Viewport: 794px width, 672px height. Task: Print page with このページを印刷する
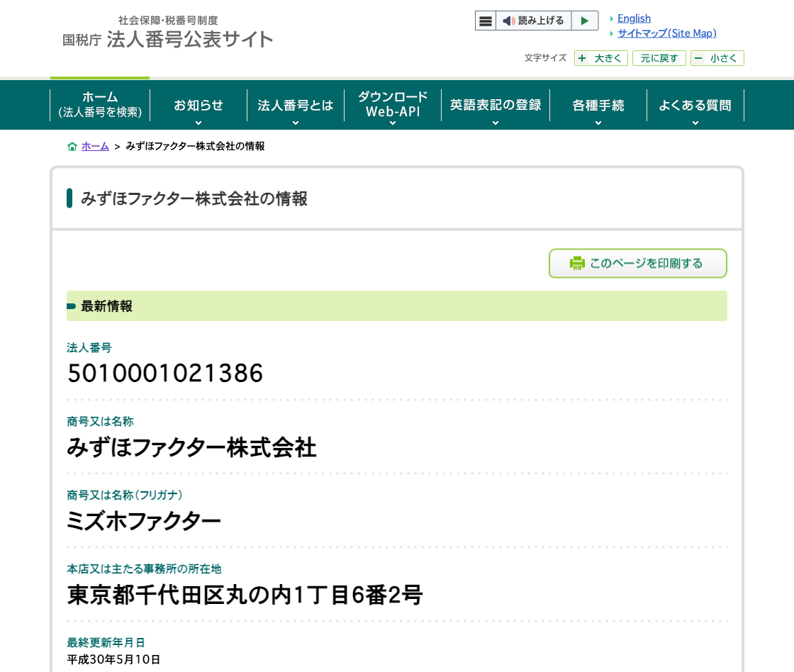638,263
